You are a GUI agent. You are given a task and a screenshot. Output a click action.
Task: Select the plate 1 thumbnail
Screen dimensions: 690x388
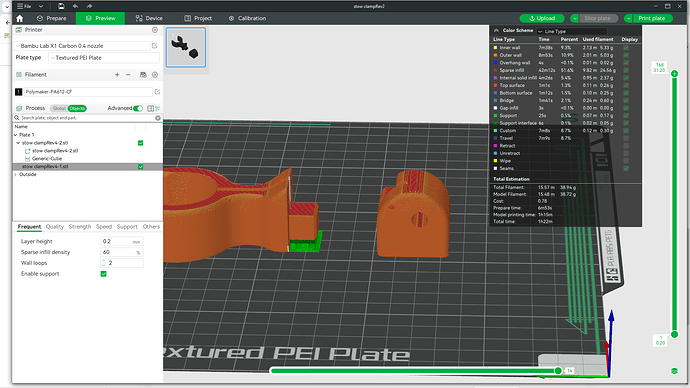(x=186, y=47)
